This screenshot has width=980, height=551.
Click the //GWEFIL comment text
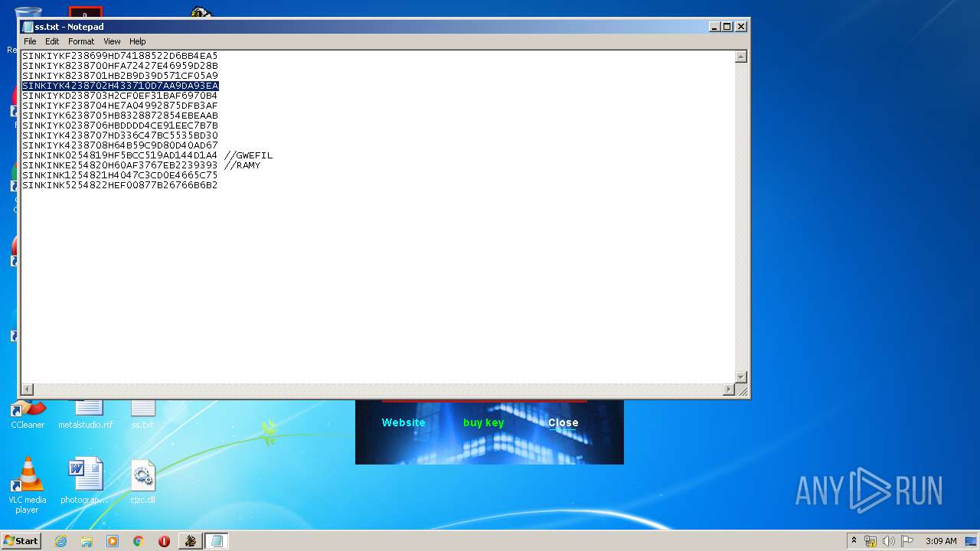click(x=248, y=155)
